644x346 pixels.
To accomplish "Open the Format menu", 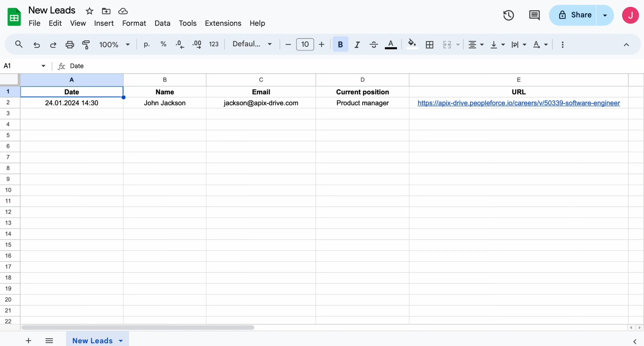I will click(134, 23).
